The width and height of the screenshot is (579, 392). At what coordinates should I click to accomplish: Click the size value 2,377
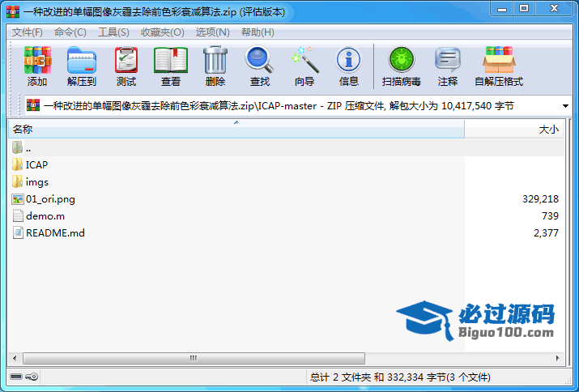tap(546, 232)
